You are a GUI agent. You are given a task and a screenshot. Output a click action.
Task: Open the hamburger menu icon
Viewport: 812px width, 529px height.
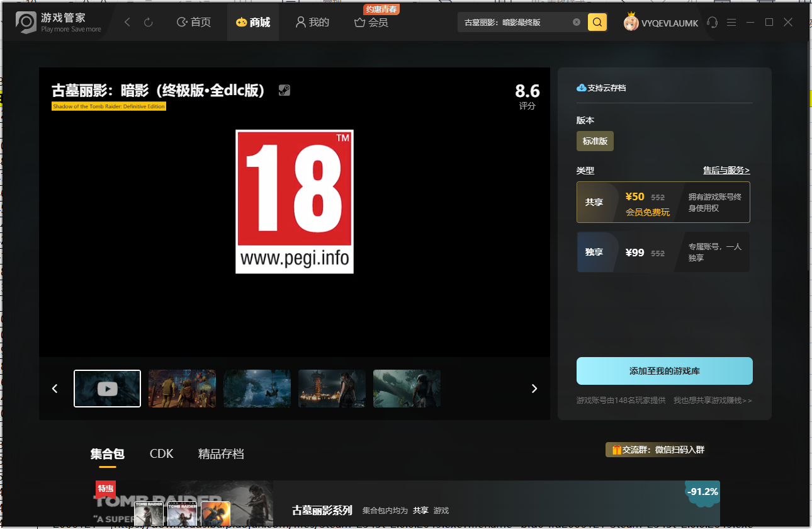click(x=731, y=23)
